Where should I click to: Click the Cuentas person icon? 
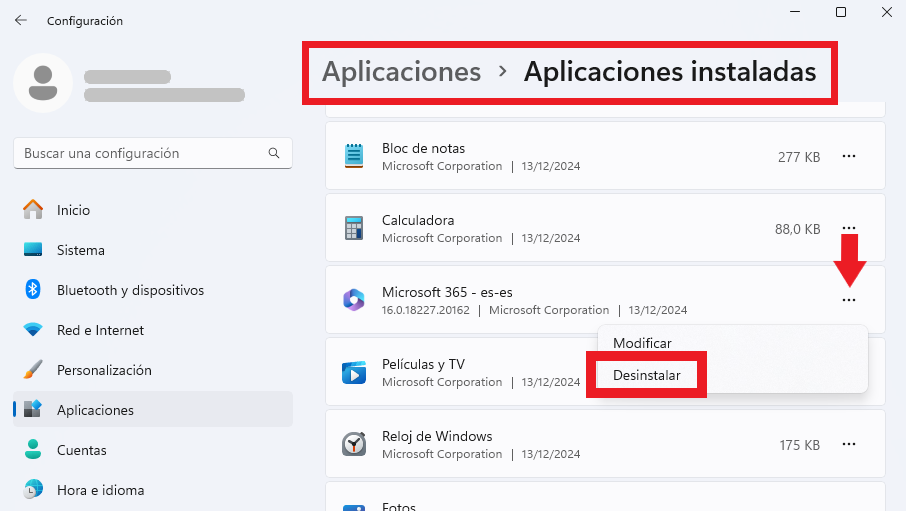(x=33, y=449)
